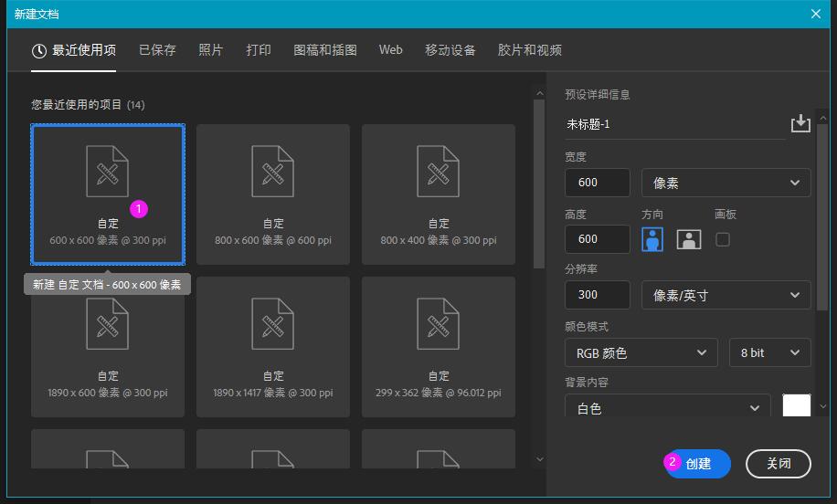This screenshot has height=504, width=837.
Task: Close the 新建文档 dialog with X
Action: point(816,14)
